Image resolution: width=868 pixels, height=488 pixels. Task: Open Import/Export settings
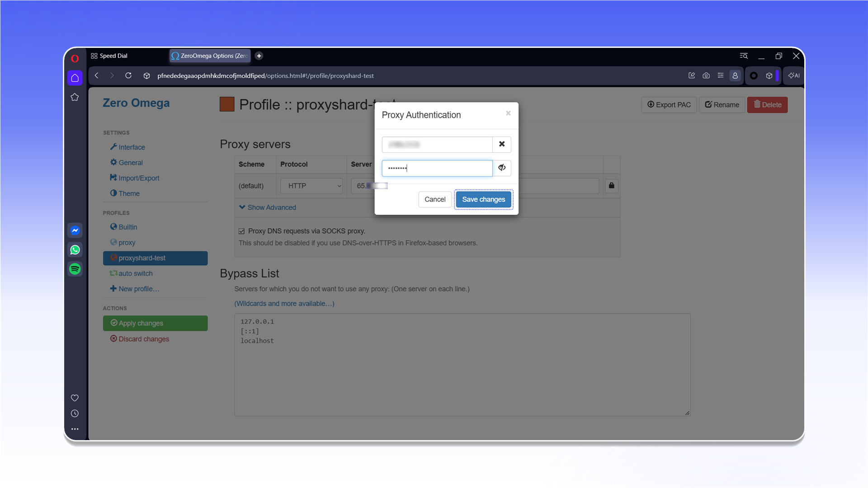point(135,178)
